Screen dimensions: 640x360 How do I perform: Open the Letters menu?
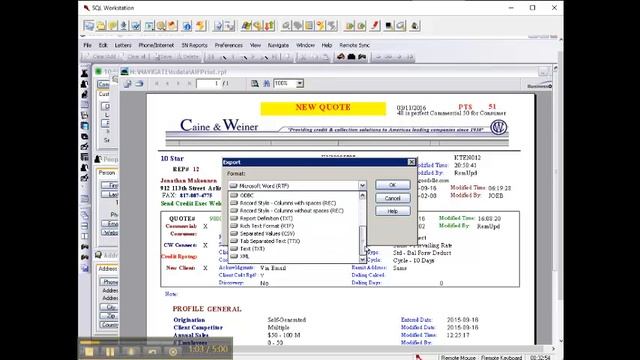(x=123, y=45)
